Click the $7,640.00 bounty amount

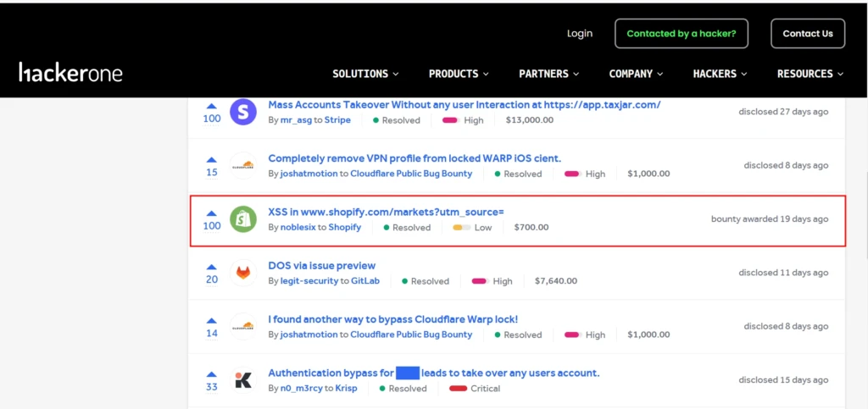(556, 281)
